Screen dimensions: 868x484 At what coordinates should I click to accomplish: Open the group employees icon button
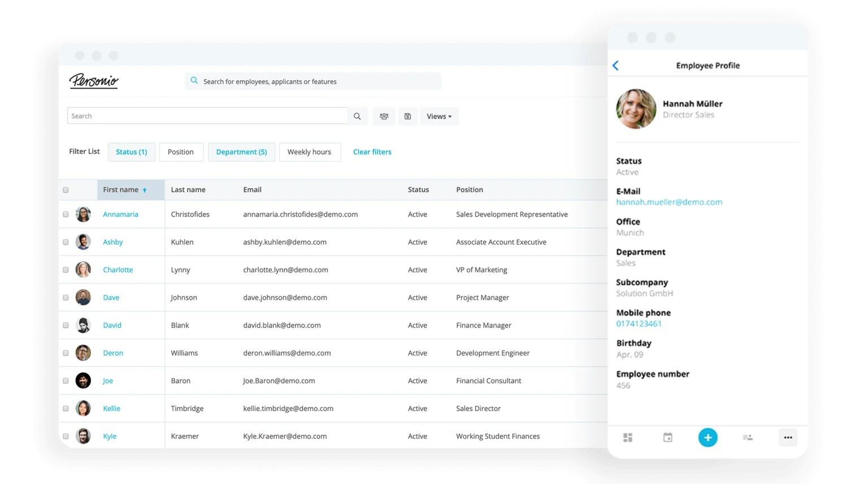coord(384,116)
